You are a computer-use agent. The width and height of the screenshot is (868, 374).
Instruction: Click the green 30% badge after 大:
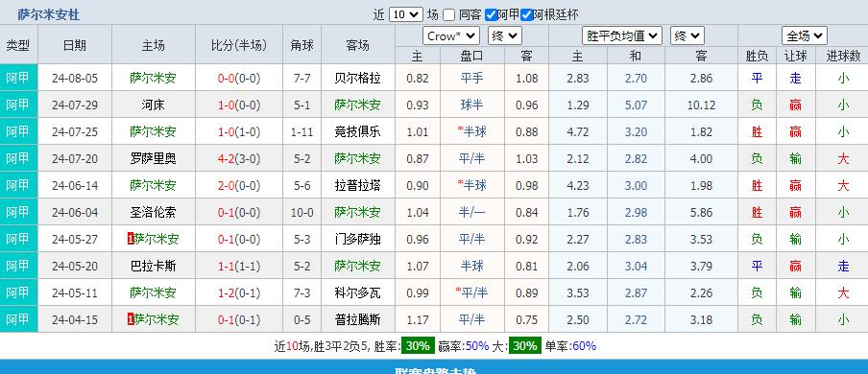(525, 346)
